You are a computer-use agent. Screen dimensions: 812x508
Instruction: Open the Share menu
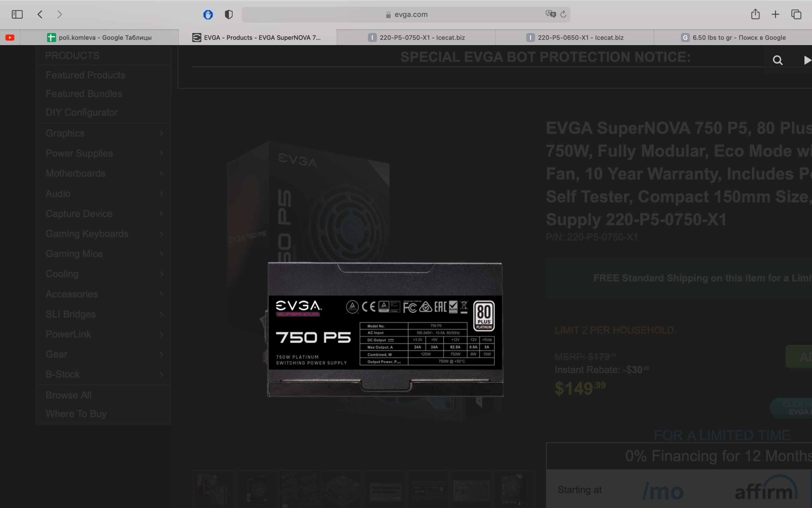click(x=755, y=14)
